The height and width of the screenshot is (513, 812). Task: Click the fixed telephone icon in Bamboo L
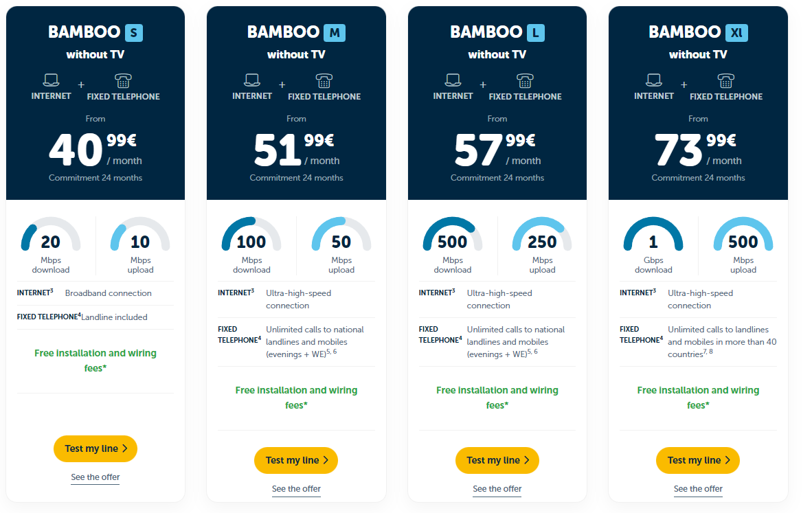coord(525,81)
